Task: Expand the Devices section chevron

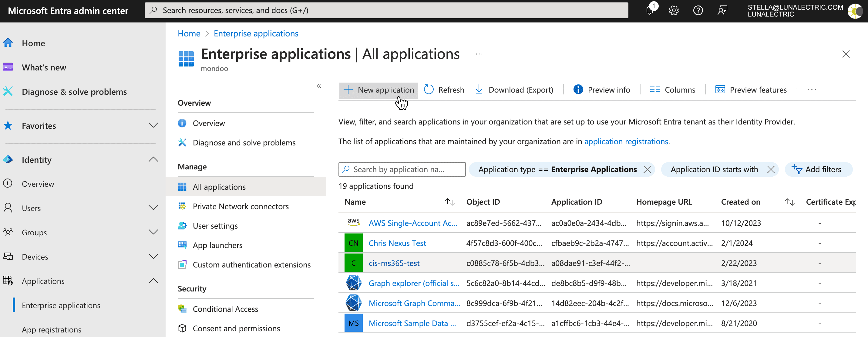Action: 153,256
